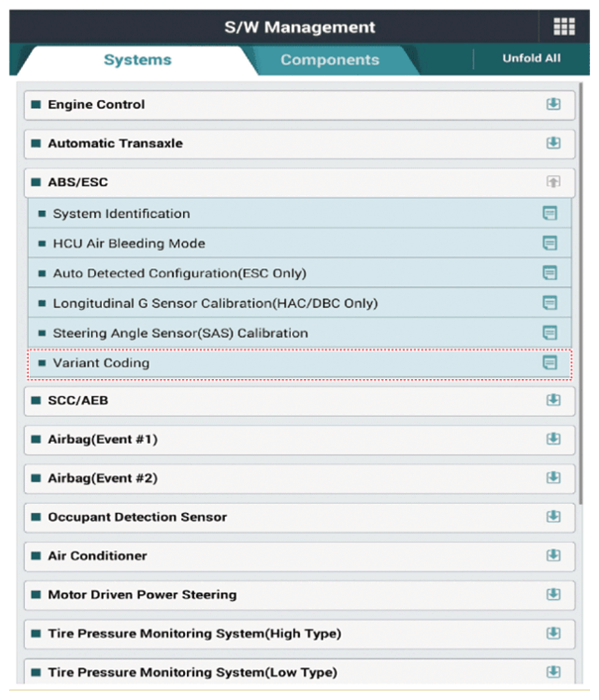This screenshot has width=599, height=700.
Task: Expand the Motor Driven Power Steering section
Action: [553, 594]
